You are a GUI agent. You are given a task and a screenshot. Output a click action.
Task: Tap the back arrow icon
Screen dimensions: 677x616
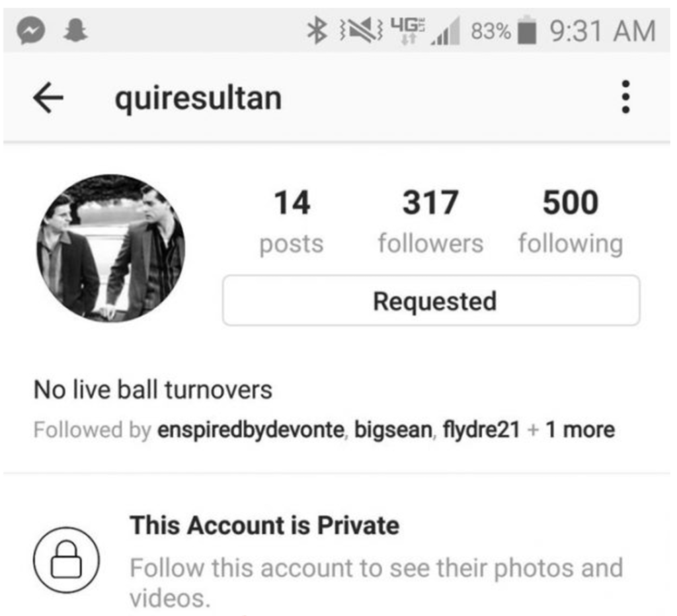(48, 98)
